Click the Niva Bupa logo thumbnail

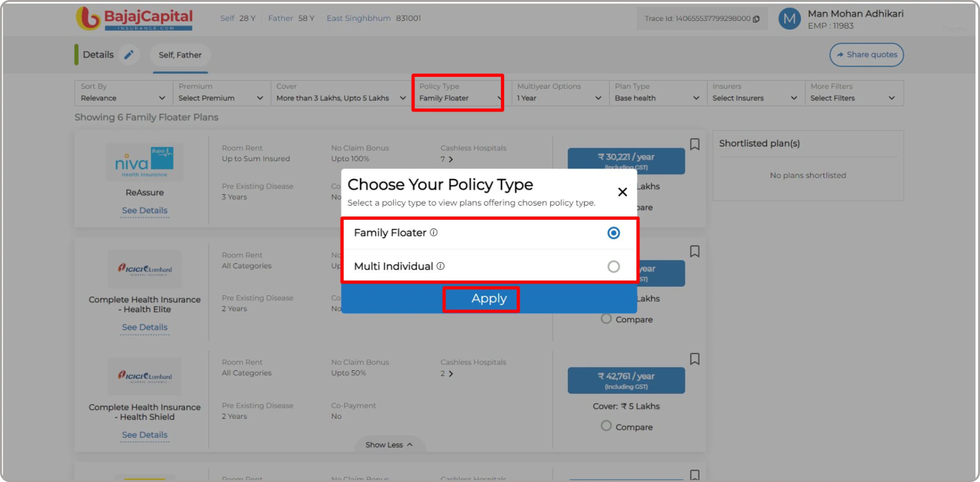pos(145,162)
